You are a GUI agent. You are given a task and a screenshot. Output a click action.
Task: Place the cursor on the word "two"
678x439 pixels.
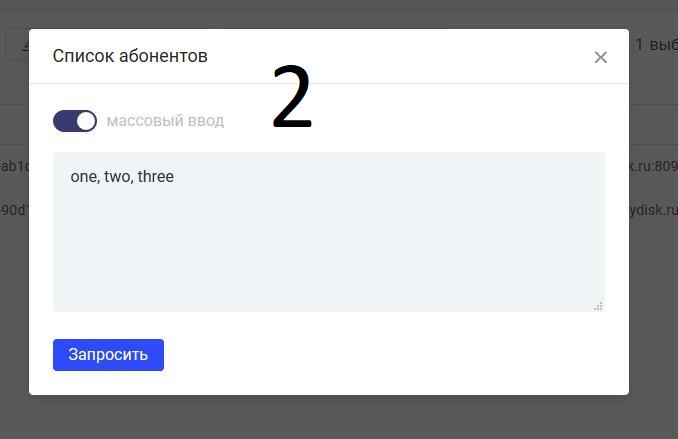118,176
